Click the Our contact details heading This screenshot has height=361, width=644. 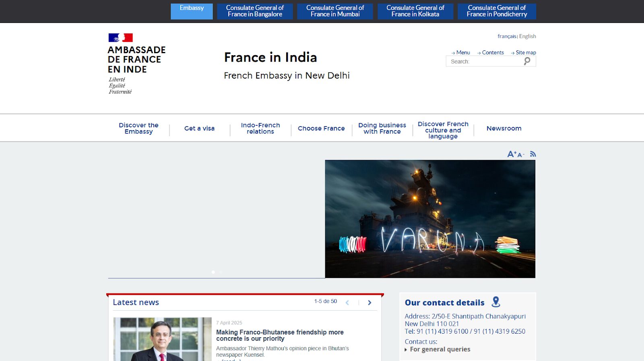pos(444,303)
